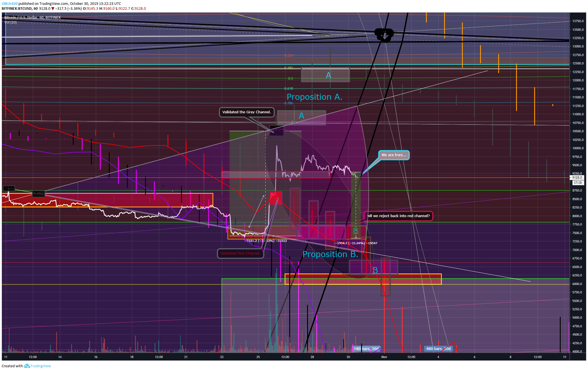Click the date 14 on the time axis
This screenshot has width=588, height=371.
click(60, 357)
